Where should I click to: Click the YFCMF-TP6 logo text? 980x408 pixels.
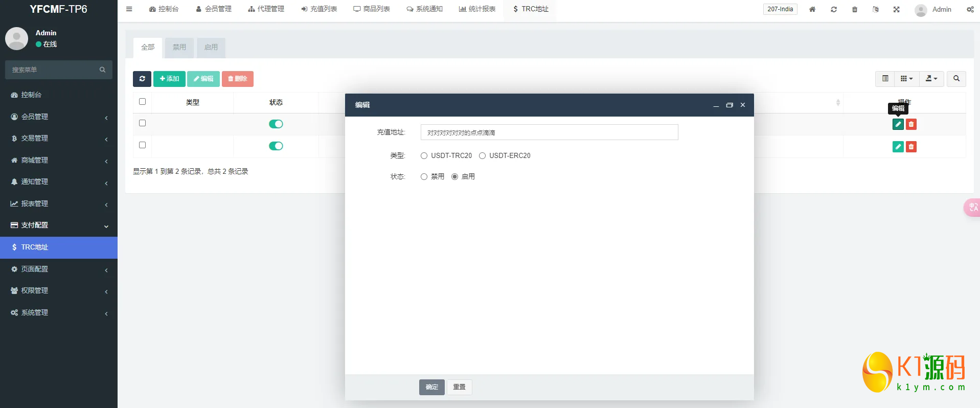point(58,9)
